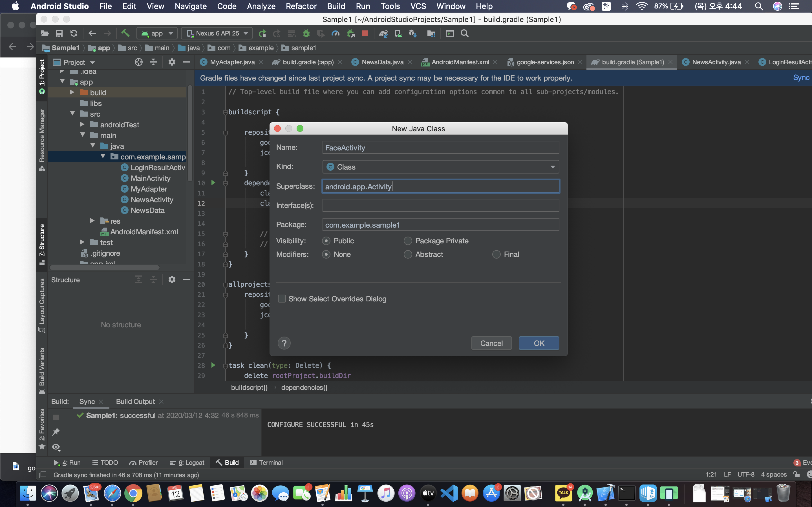Viewport: 812px width, 507px height.
Task: Open the Kind dropdown showing Class
Action: [x=440, y=167]
